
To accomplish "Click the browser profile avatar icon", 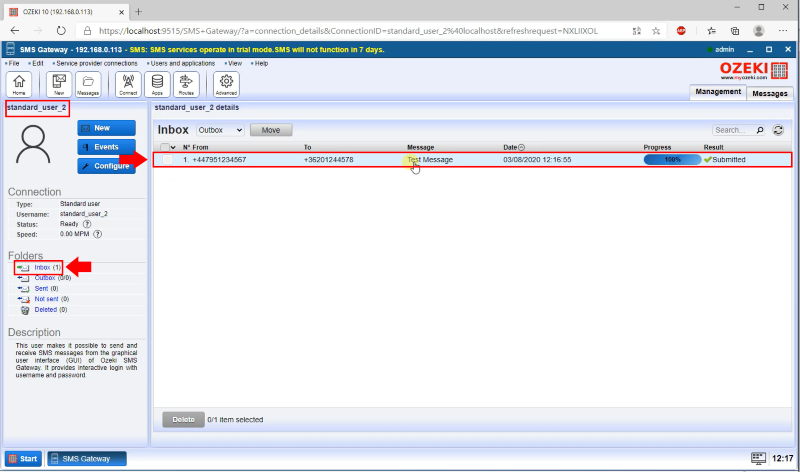I will (x=759, y=31).
